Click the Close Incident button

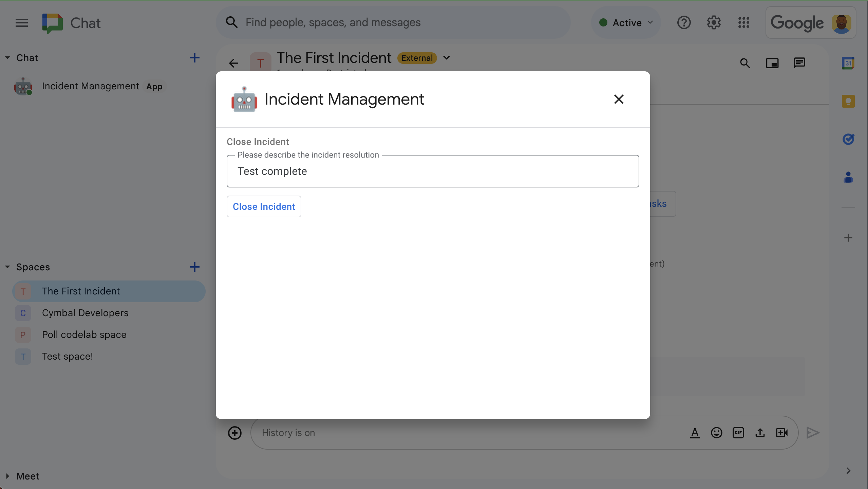coord(264,206)
